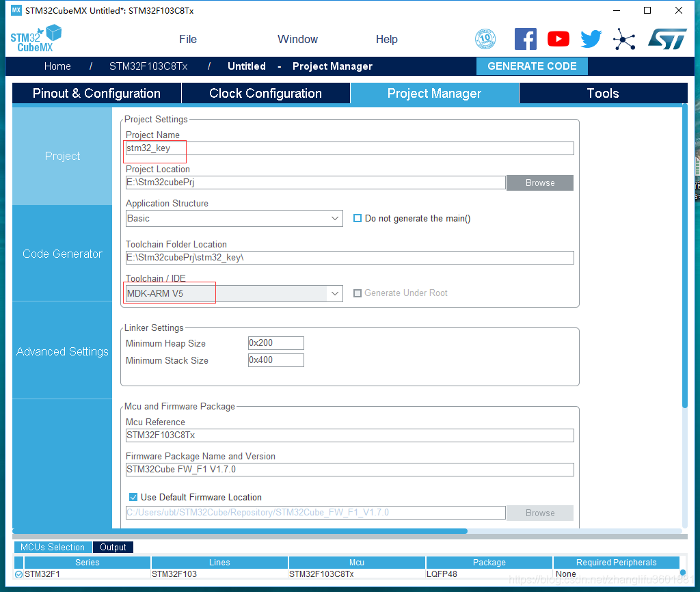The height and width of the screenshot is (592, 700).
Task: Select the STM32F103 lines cell
Action: (219, 574)
